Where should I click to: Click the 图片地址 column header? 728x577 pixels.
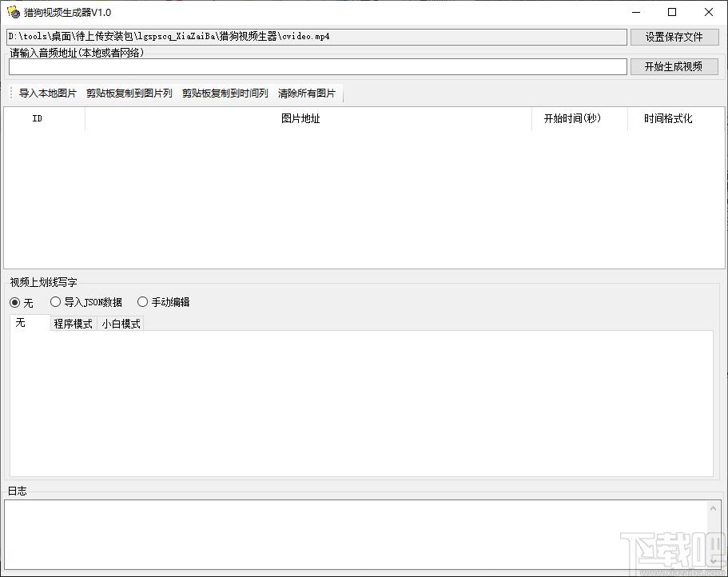tap(308, 119)
